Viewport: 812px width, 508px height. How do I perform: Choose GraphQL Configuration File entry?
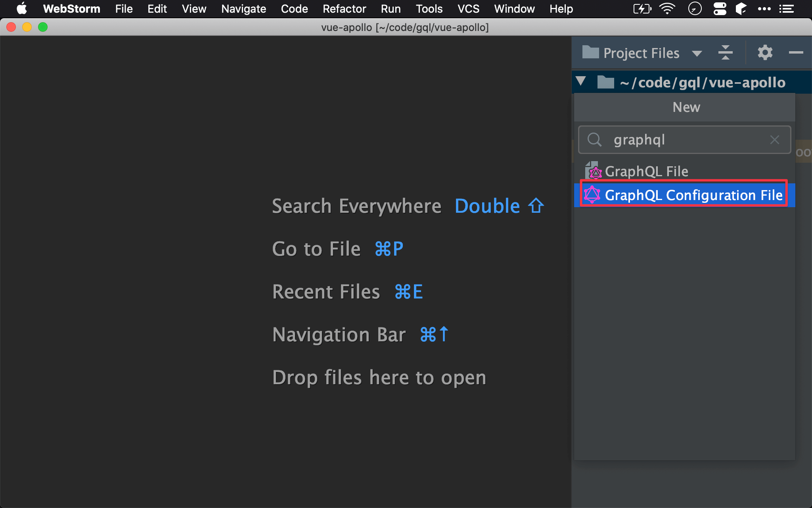(x=684, y=195)
